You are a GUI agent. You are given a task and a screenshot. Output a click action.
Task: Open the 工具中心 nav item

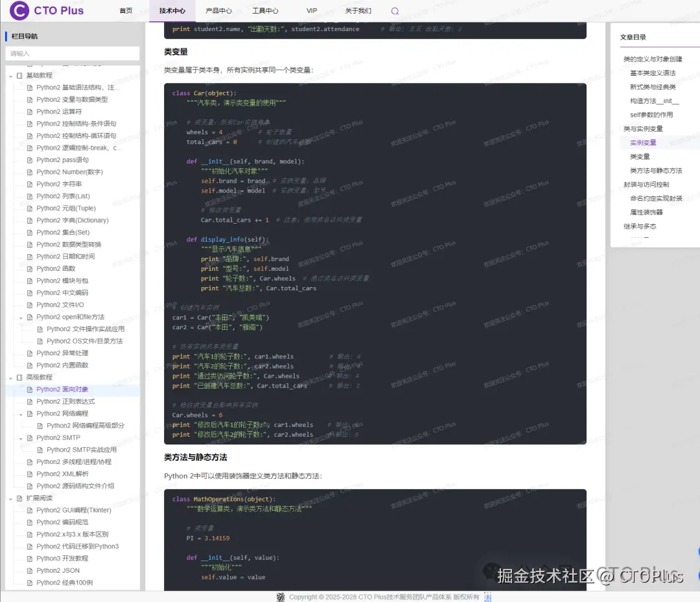265,11
